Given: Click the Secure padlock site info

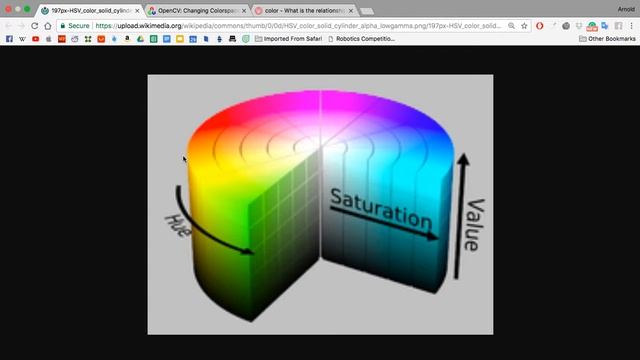Looking at the screenshot, I should (x=75, y=26).
